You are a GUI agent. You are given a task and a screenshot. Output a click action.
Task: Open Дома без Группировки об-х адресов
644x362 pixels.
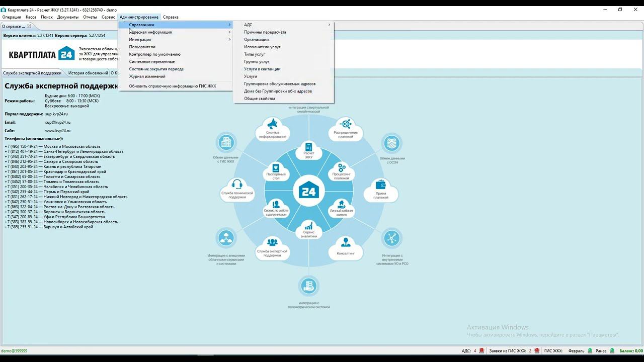tap(284, 91)
